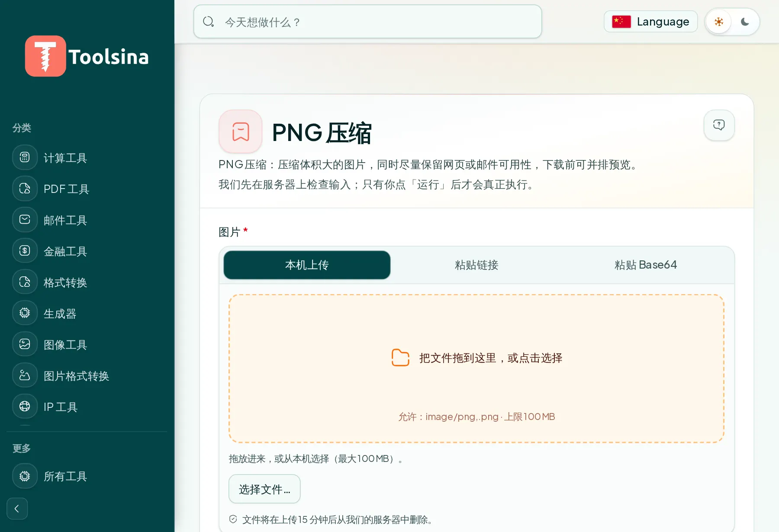Open the 生成器 category

(x=60, y=314)
